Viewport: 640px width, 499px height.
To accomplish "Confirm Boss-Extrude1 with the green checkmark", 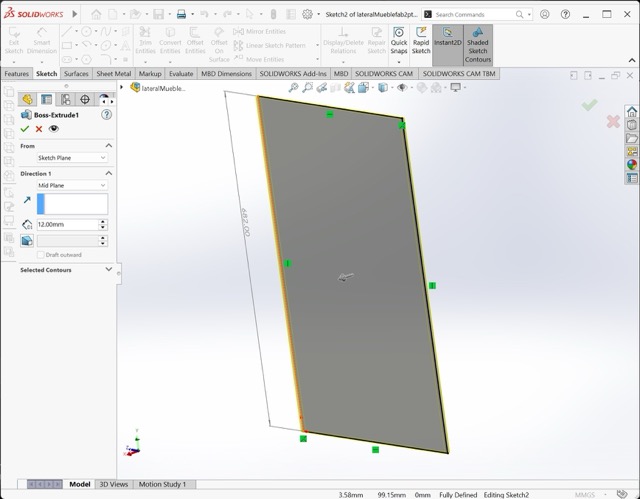I will (x=25, y=129).
